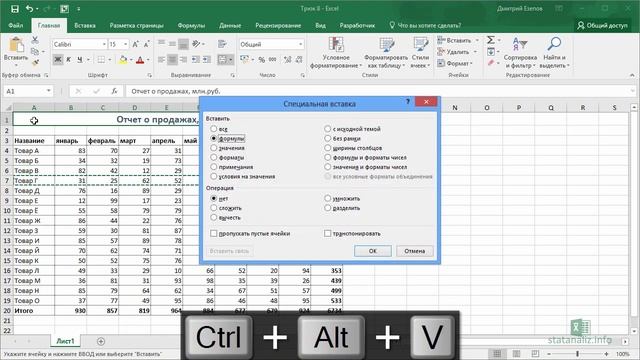
Task: Click the Cut scissors icon
Action: 35,40
